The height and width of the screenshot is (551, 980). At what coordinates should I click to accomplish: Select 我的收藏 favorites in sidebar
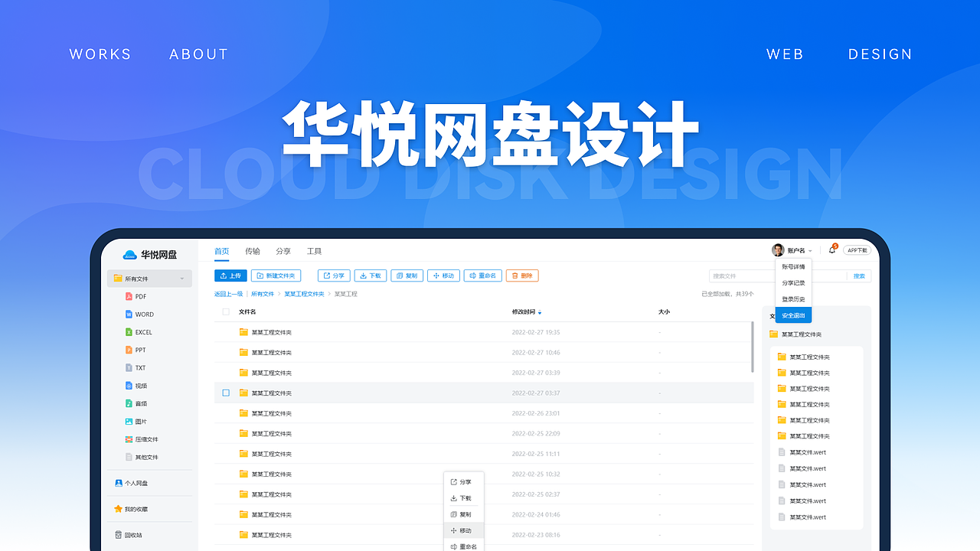click(x=132, y=508)
